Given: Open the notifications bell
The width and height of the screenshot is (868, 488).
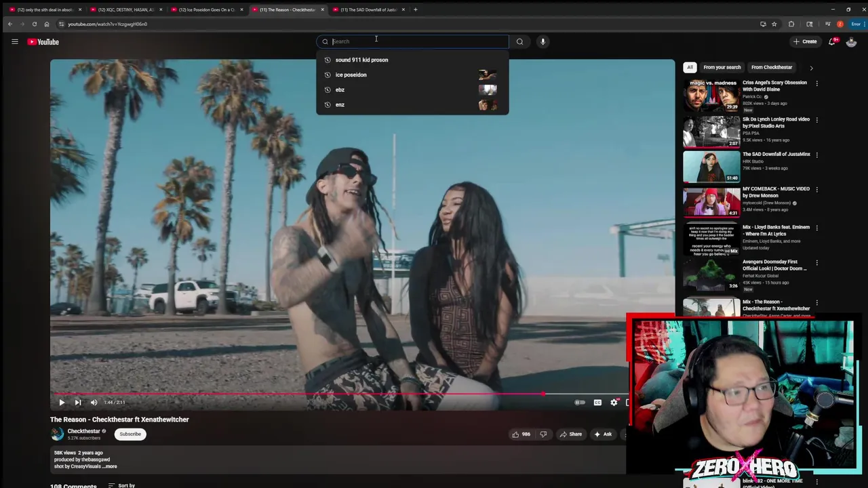Looking at the screenshot, I should 831,41.
